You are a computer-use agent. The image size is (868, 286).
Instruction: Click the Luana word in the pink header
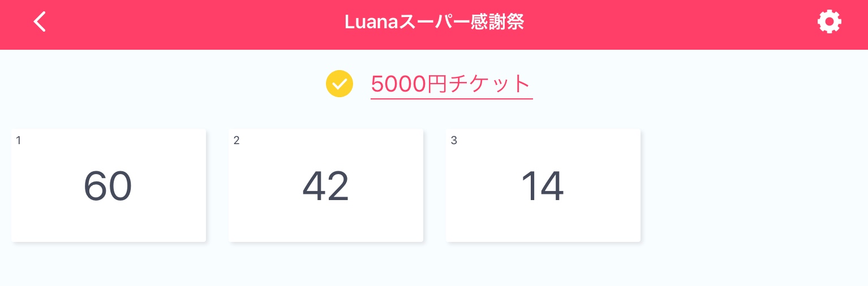[371, 23]
